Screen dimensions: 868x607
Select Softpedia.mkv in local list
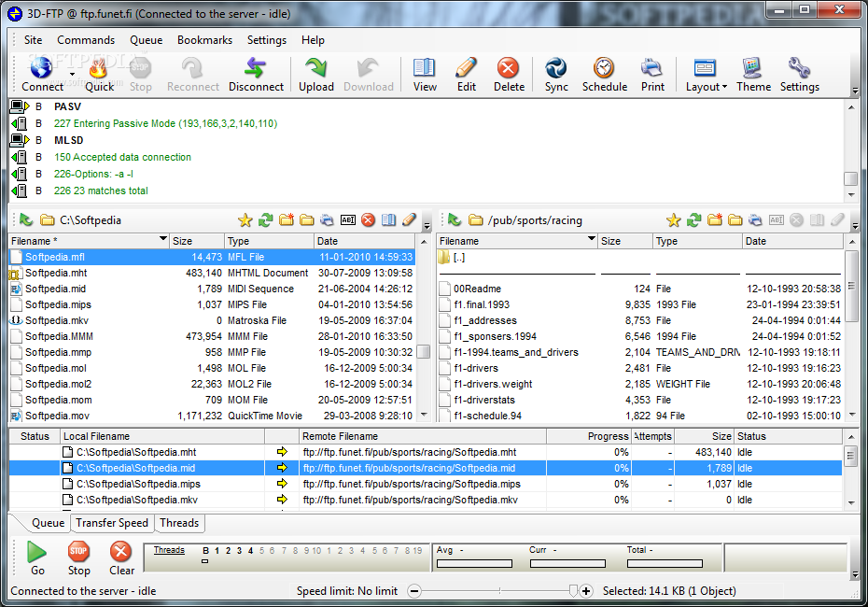click(212, 320)
